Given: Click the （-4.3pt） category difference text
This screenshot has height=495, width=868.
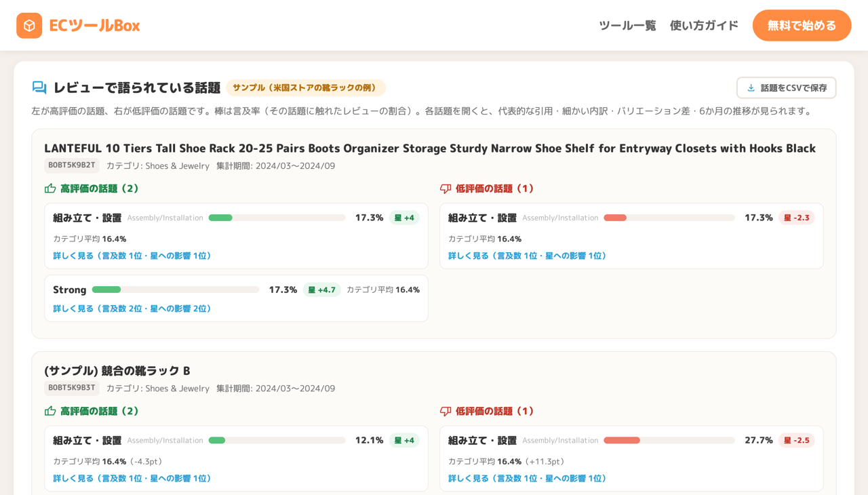Looking at the screenshot, I should (146, 461).
